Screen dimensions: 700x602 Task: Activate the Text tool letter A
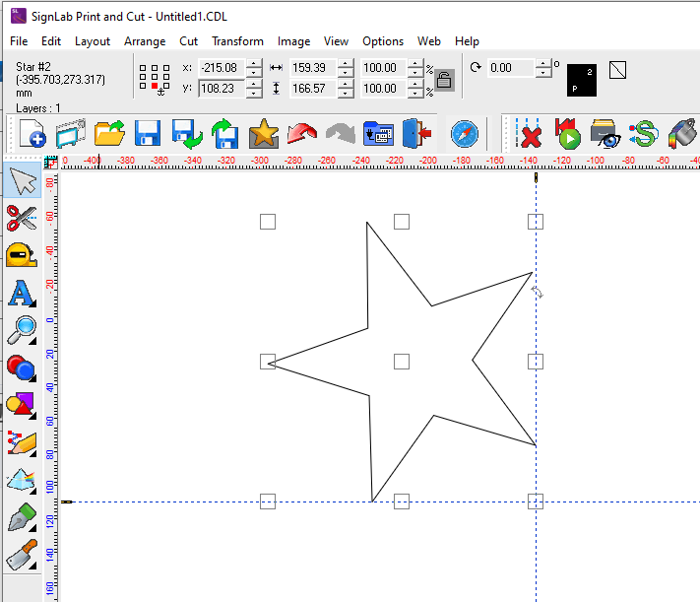pos(22,294)
